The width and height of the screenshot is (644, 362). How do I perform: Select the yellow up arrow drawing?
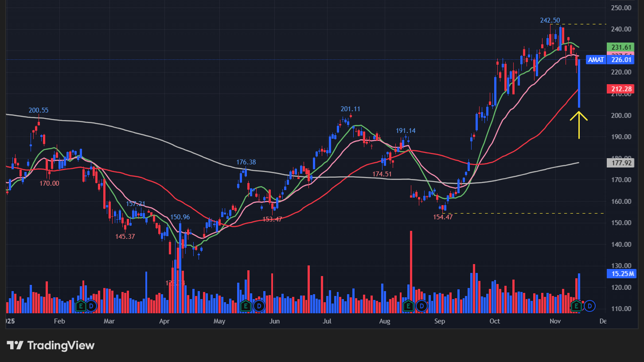[x=578, y=124]
